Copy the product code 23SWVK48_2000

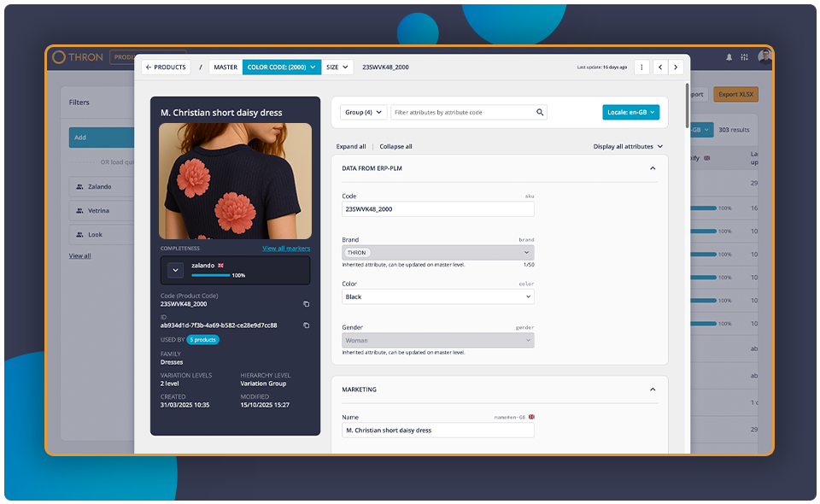click(307, 304)
